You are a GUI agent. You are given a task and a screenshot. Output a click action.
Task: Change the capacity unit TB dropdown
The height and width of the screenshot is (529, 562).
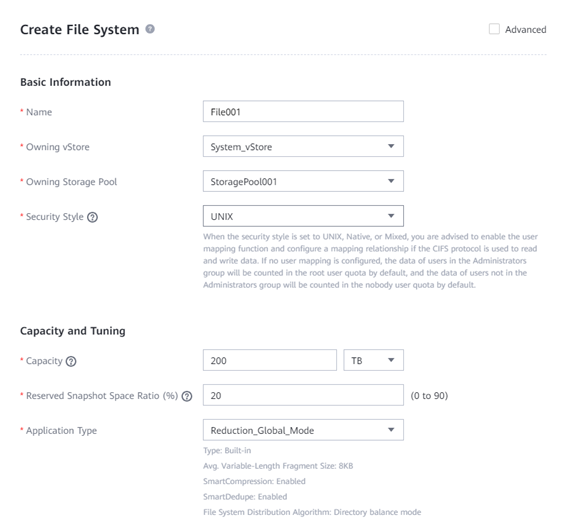tap(373, 360)
